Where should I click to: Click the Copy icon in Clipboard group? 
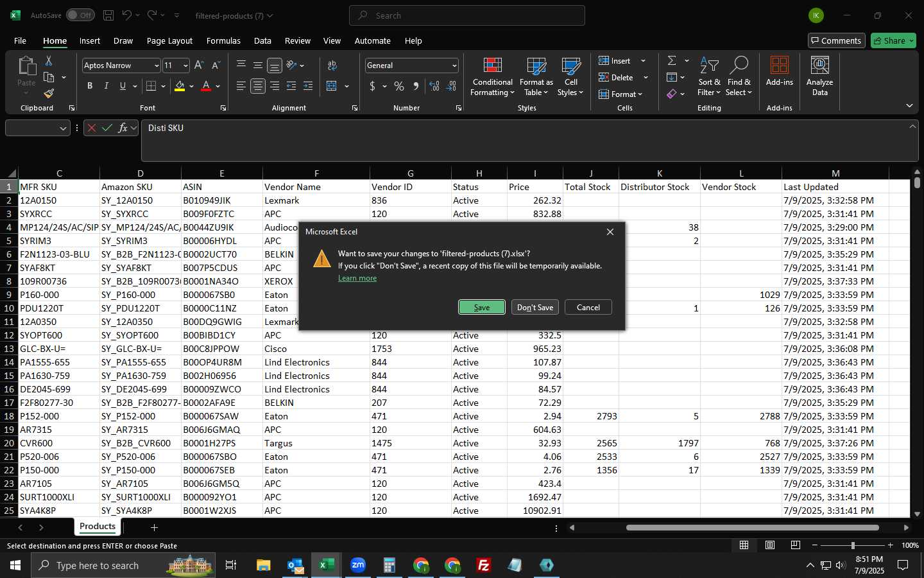(49, 77)
